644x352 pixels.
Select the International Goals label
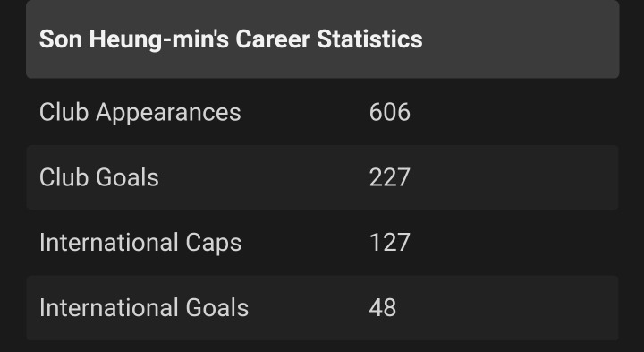(144, 308)
